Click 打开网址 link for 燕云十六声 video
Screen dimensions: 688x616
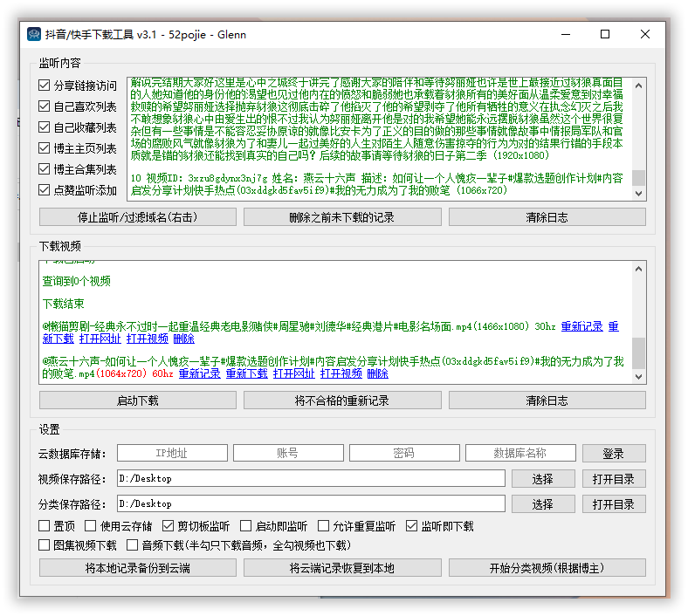294,373
